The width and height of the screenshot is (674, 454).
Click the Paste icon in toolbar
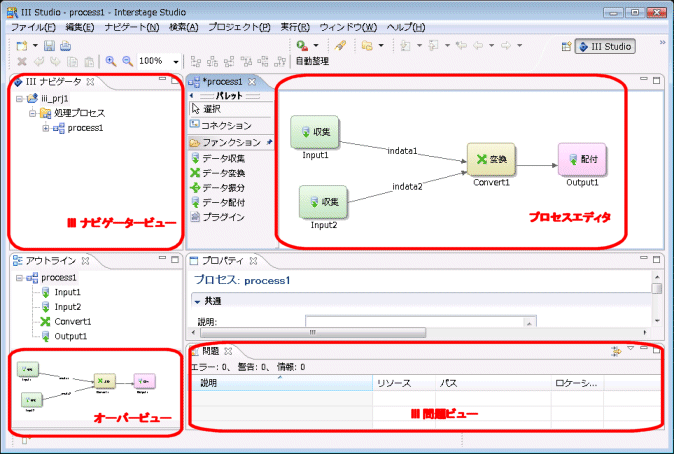(x=89, y=61)
